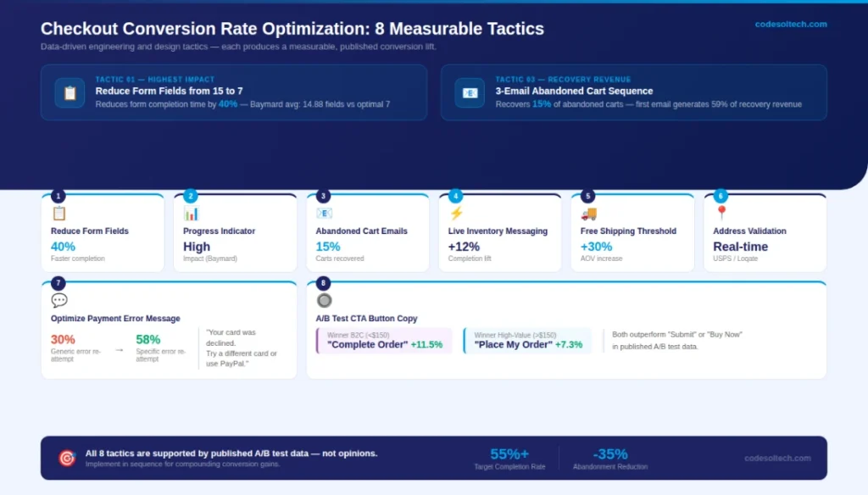Expand the Tactic 01 Highest Impact panel
The height and width of the screenshot is (495, 868).
234,93
